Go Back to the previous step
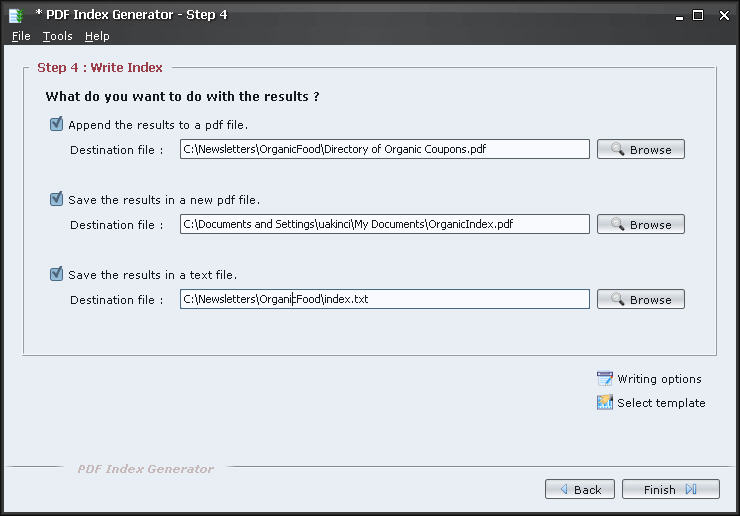Viewport: 740px width, 516px height. (x=580, y=489)
